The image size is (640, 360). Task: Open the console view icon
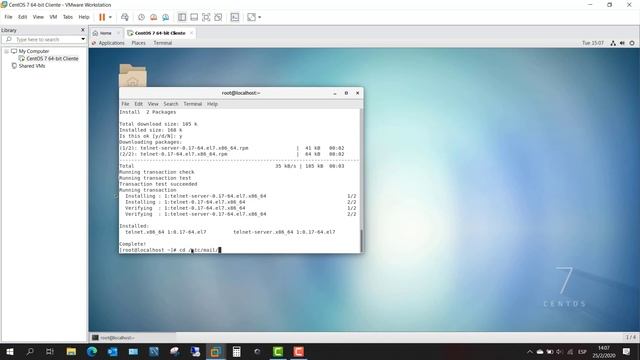pos(235,17)
